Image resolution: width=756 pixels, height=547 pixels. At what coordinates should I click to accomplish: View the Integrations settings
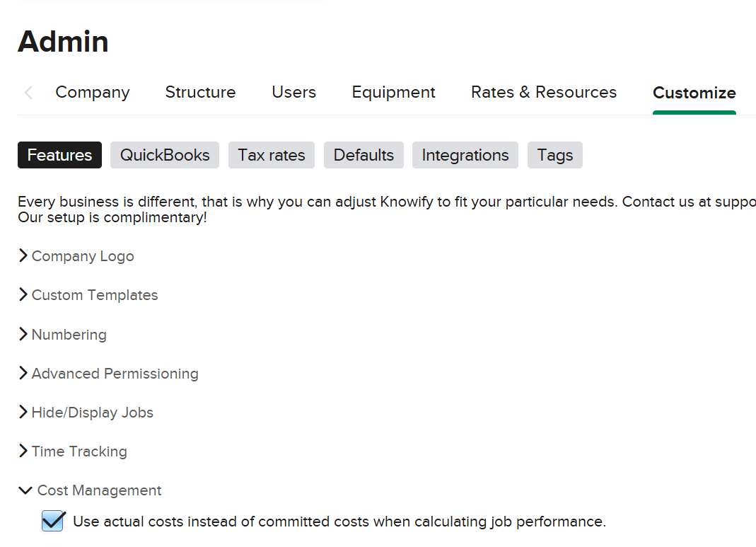465,155
